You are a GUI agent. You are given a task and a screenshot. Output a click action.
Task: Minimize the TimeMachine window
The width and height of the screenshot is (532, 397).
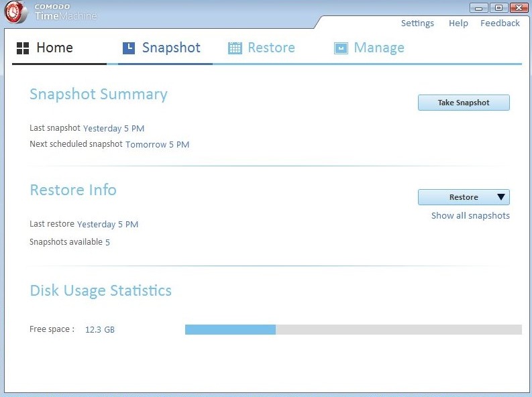(479, 8)
